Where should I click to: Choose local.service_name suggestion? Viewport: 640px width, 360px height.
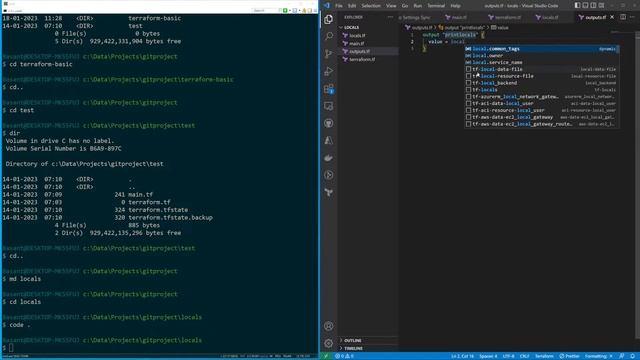(x=541, y=62)
